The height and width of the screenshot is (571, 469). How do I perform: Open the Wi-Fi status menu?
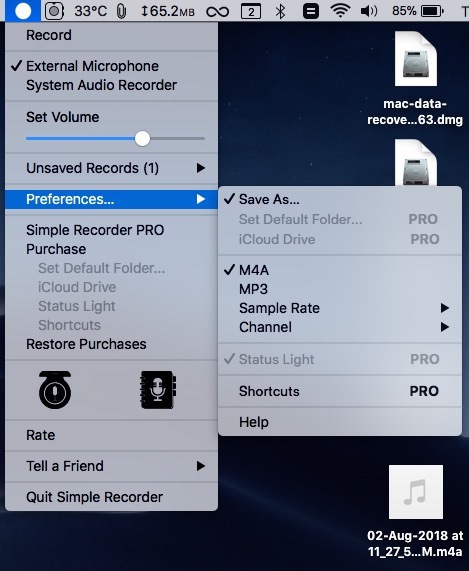(340, 11)
